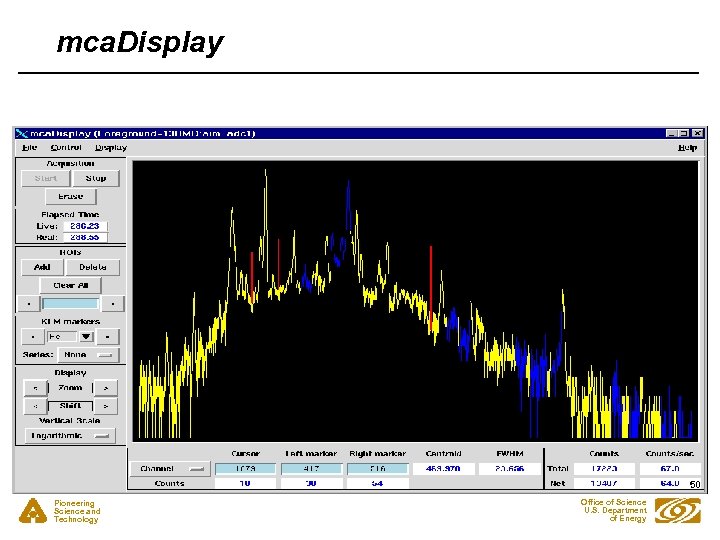Click the Clear All ROIs button
This screenshot has width=720, height=540.
click(x=70, y=285)
